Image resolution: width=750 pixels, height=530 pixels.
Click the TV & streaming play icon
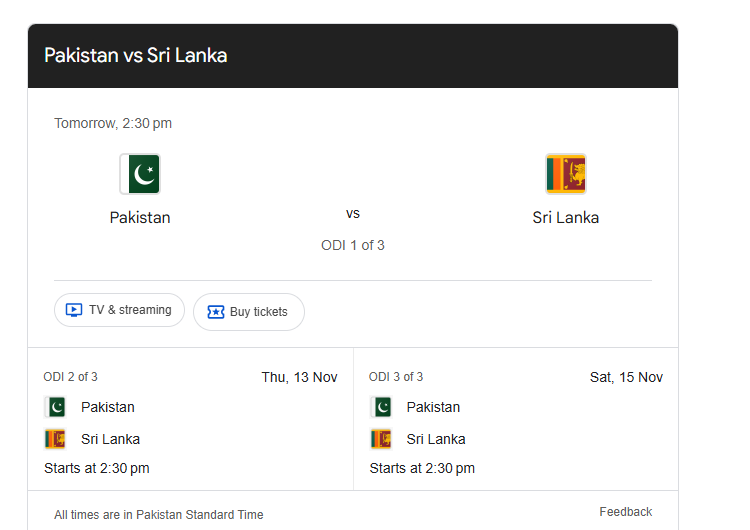point(73,310)
